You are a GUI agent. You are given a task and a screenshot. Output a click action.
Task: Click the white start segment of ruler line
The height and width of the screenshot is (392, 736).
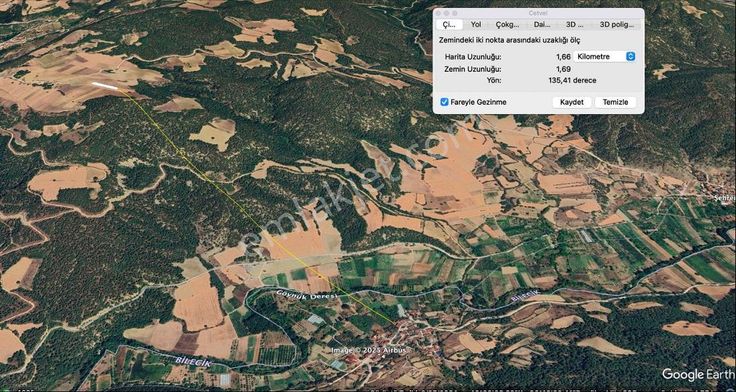[104, 85]
